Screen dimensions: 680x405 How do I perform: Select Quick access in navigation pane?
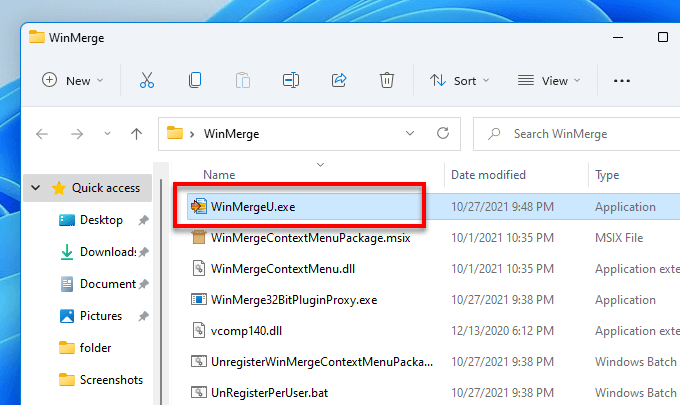tap(106, 188)
